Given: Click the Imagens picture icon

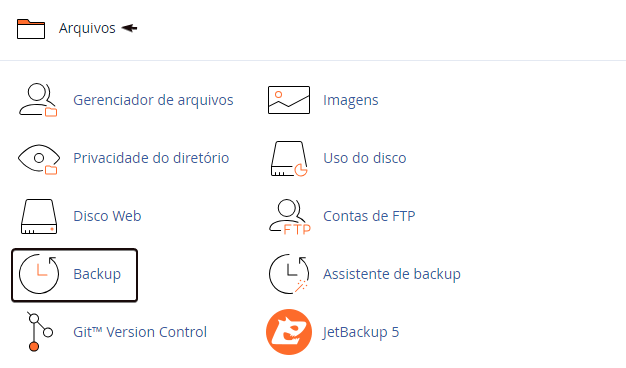Looking at the screenshot, I should click(x=289, y=100).
